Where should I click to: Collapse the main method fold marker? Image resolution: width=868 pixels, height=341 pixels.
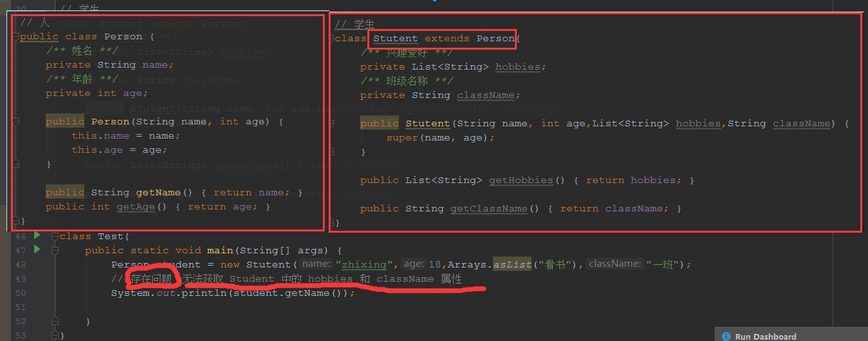pos(55,250)
